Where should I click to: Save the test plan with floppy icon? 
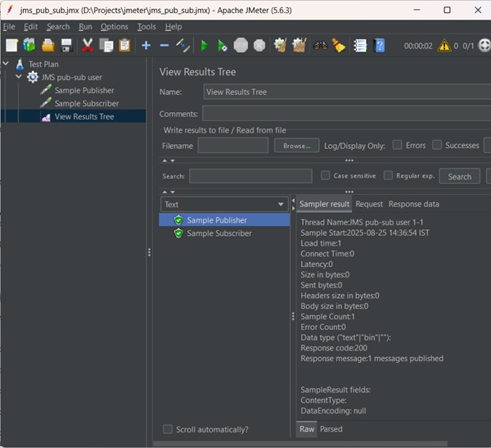point(67,46)
